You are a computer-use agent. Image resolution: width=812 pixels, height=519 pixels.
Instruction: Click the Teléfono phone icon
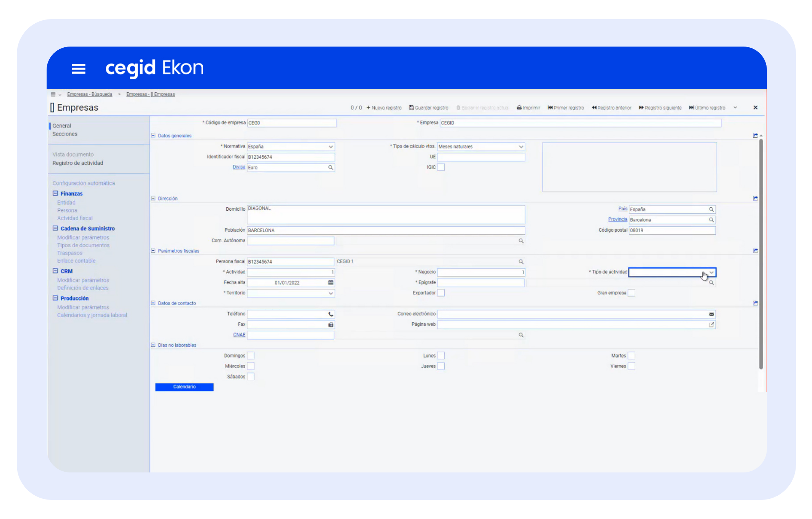coord(331,314)
